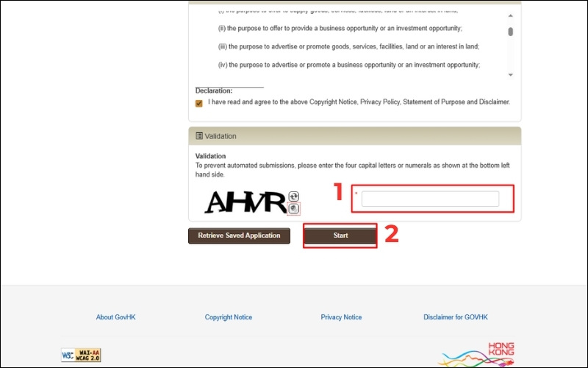Click the Validation panel title text
588x368 pixels.
click(x=220, y=136)
